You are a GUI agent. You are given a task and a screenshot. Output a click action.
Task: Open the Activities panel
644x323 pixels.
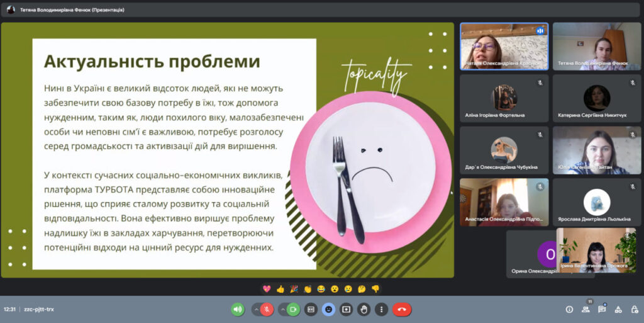pyautogui.click(x=618, y=309)
